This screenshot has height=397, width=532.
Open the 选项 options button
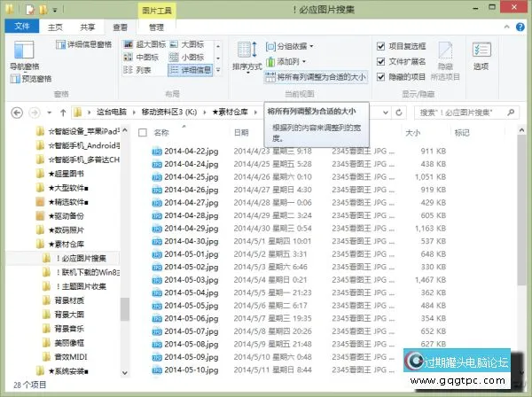click(x=481, y=56)
